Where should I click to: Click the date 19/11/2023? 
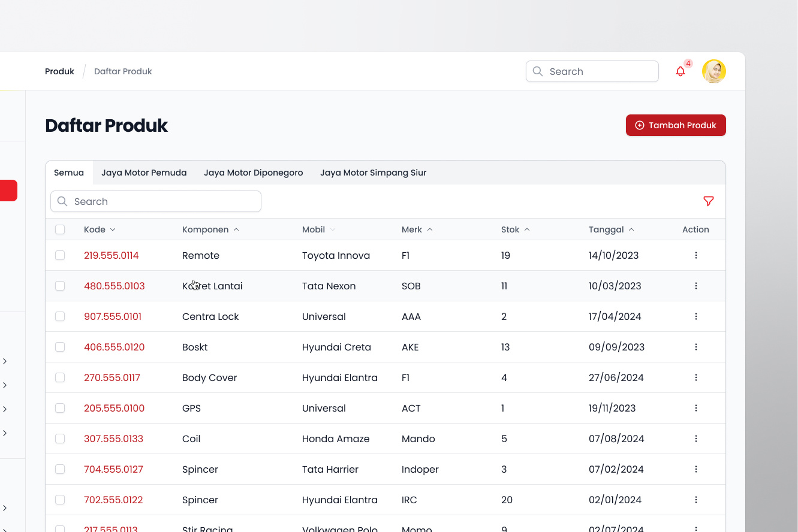click(612, 408)
